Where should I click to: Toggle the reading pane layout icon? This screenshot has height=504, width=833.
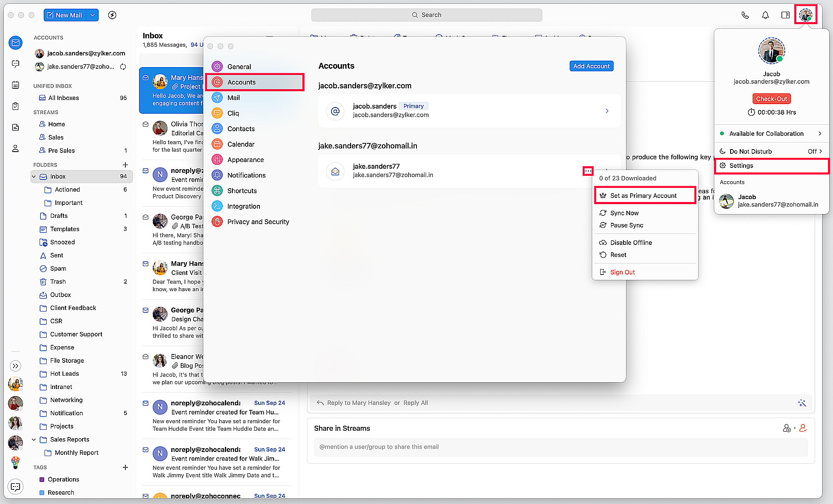coord(786,15)
